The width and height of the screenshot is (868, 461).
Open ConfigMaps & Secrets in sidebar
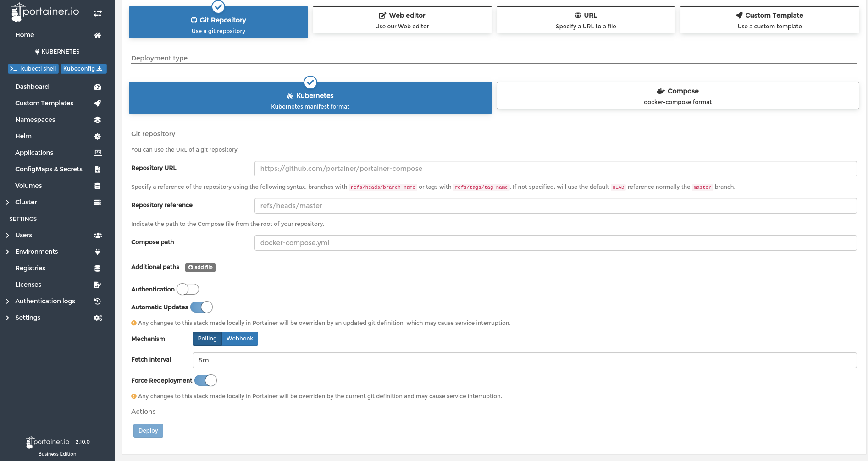[49, 169]
